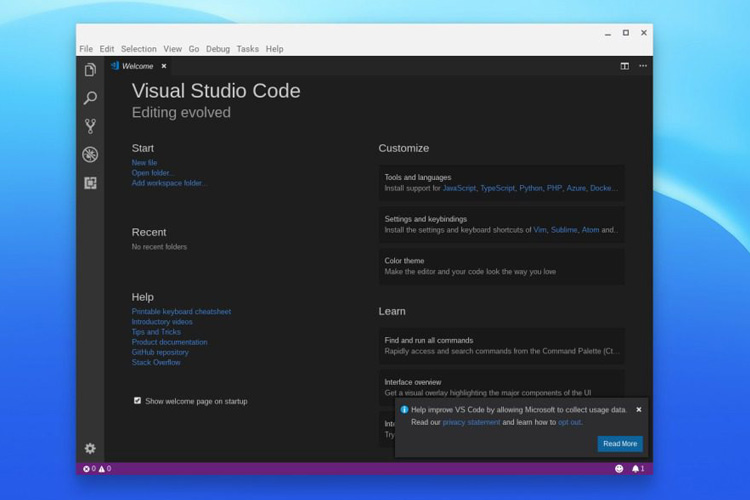Click the notifications bell in status bar

636,468
